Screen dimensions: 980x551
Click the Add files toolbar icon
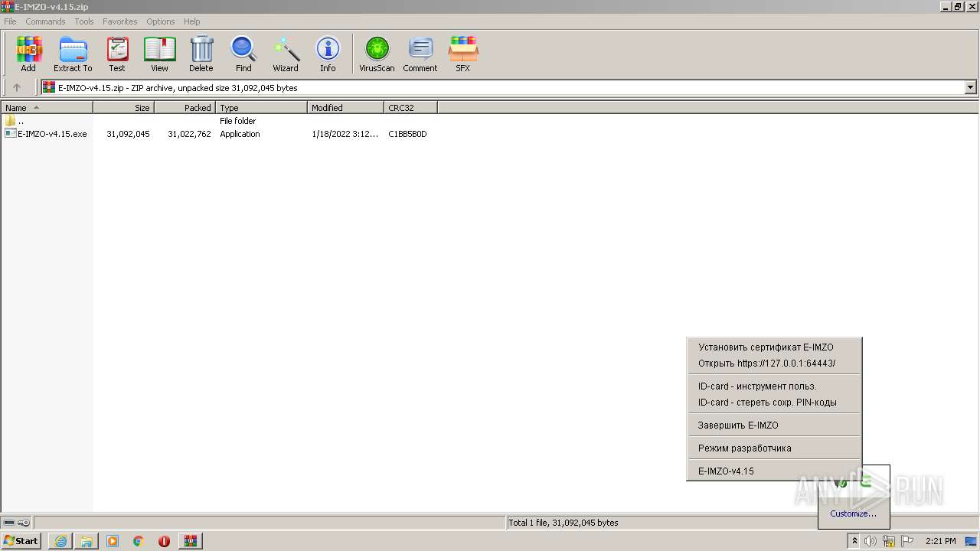[x=28, y=54]
